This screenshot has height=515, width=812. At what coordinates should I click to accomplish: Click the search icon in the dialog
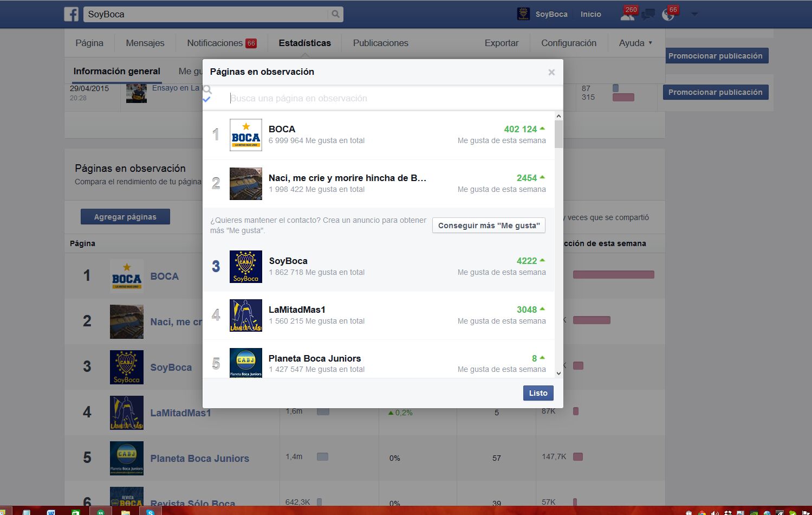tap(207, 89)
